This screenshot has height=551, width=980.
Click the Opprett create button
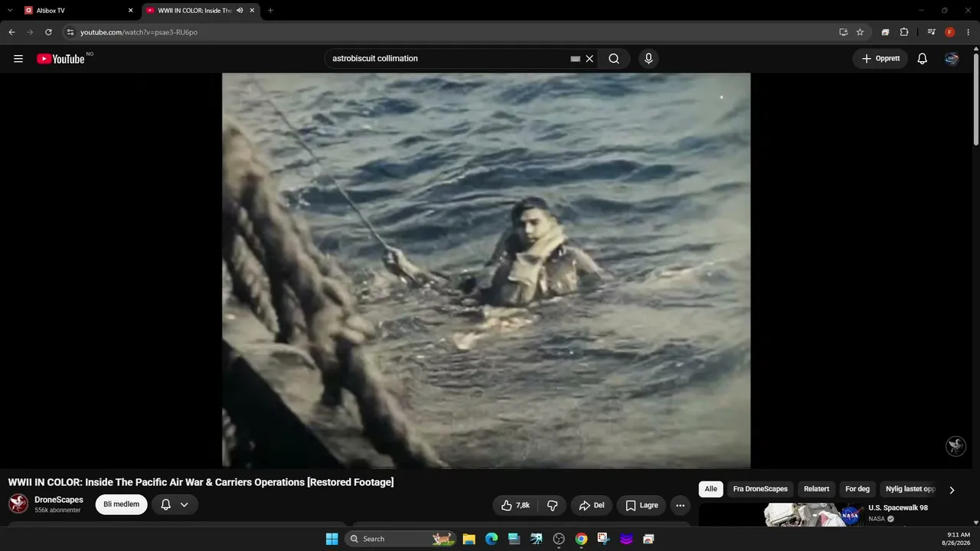(x=880, y=59)
